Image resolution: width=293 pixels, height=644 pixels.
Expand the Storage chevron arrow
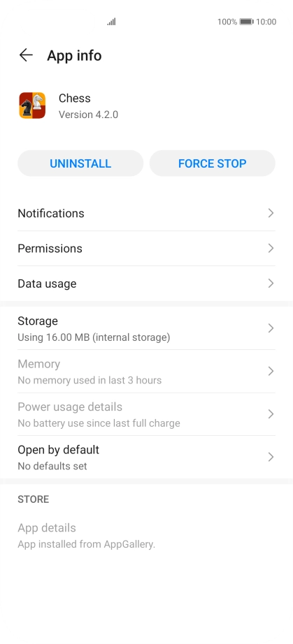click(271, 328)
